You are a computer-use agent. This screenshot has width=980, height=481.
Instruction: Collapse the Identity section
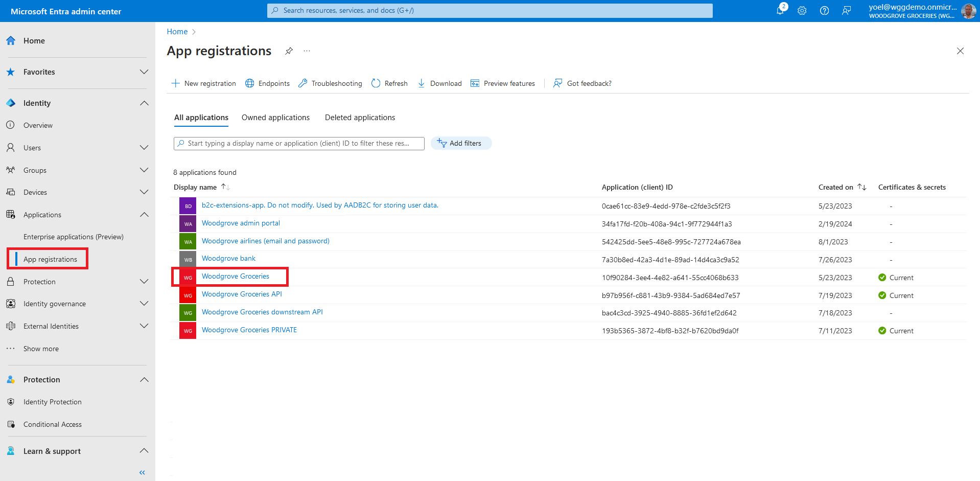pos(144,103)
